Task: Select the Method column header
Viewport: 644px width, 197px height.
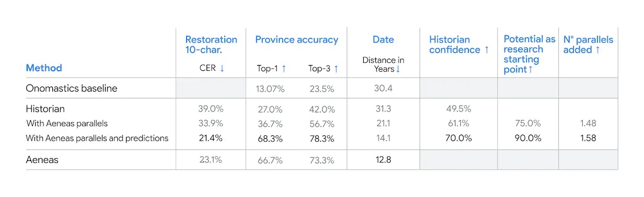Action: (x=44, y=68)
